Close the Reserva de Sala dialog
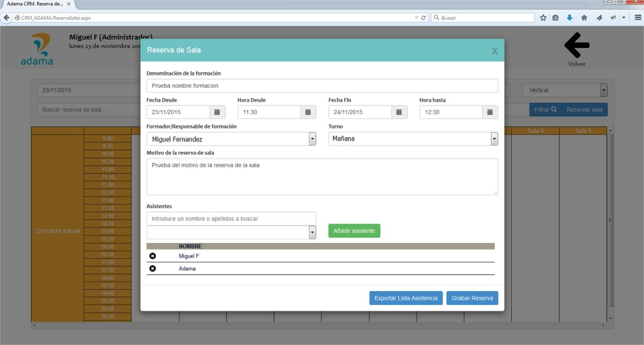 coord(495,51)
